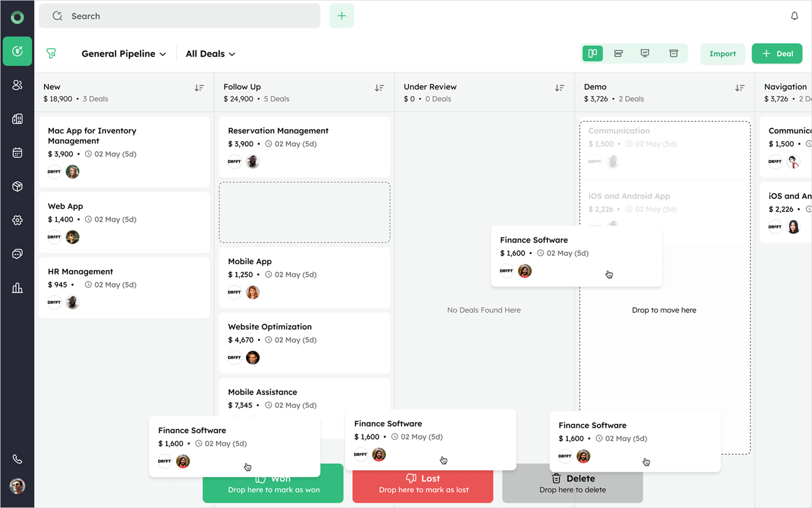
Task: Click the green add Deal button
Action: click(776, 54)
